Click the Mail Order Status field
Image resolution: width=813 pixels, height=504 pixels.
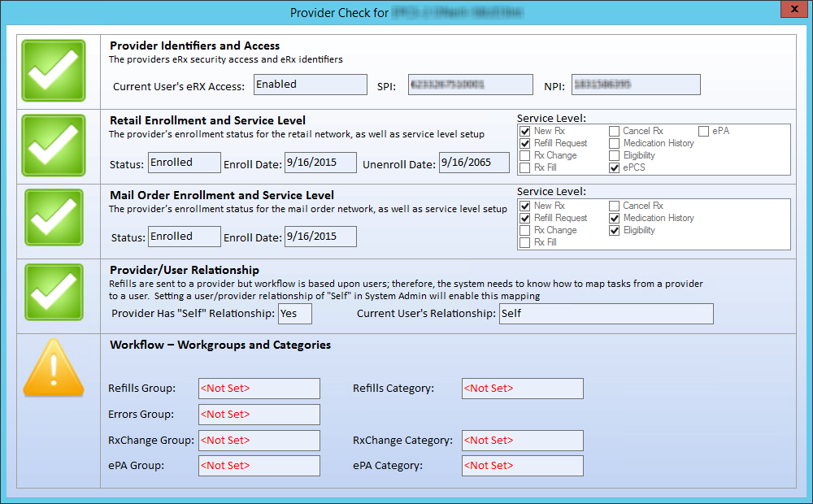click(185, 237)
